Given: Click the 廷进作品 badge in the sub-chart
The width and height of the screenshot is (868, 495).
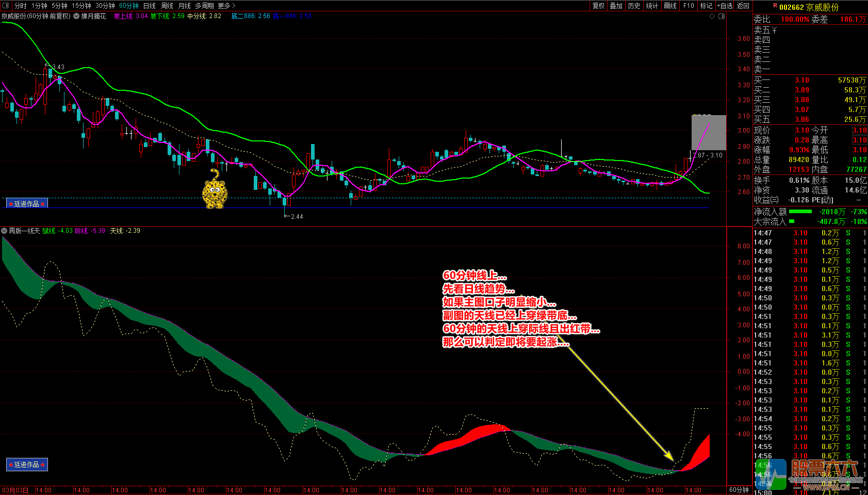Looking at the screenshot, I should [x=27, y=465].
